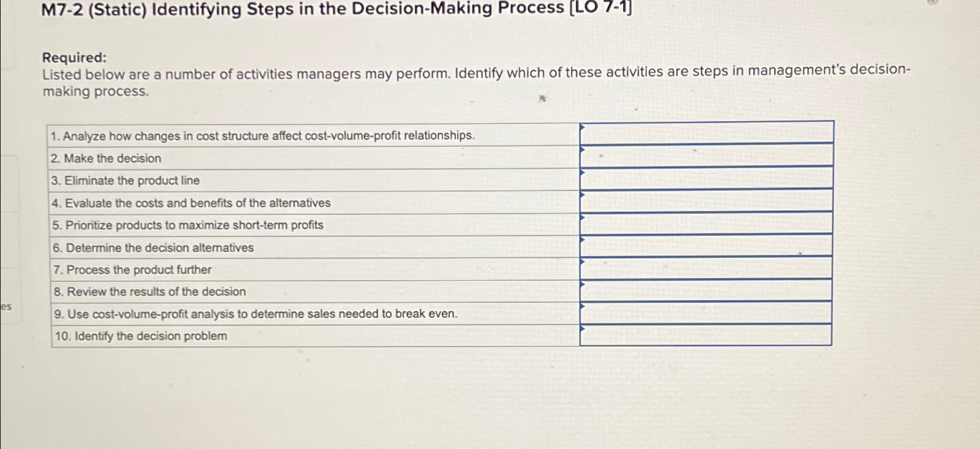Open answer dropdown for "Determine the decision alternatives"

(583, 241)
